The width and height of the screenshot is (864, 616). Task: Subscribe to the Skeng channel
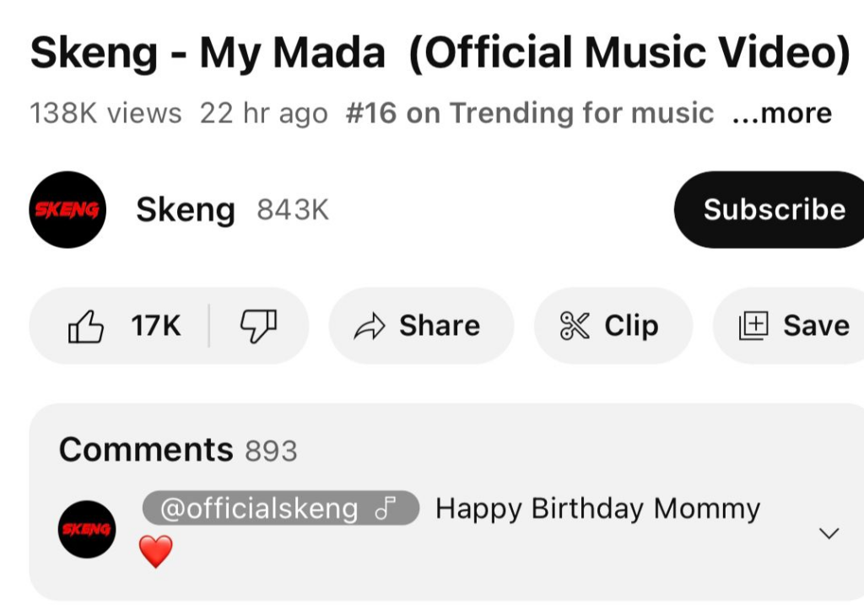pos(771,210)
